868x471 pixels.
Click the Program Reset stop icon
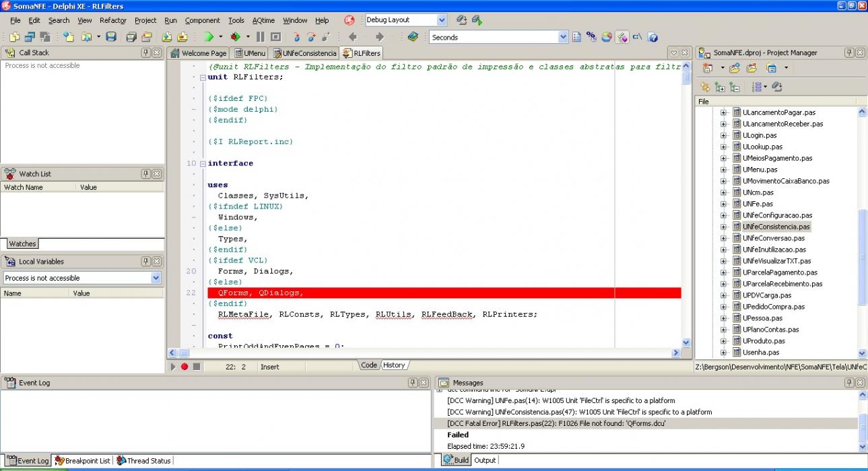point(277,37)
